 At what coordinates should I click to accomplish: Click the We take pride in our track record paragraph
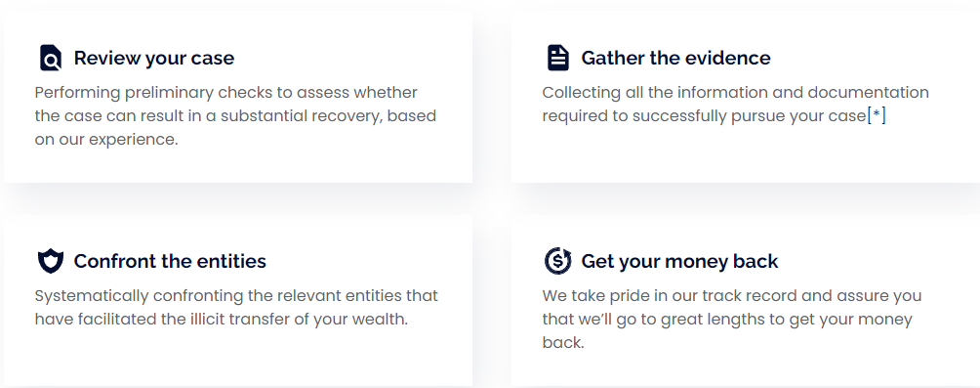click(732, 320)
